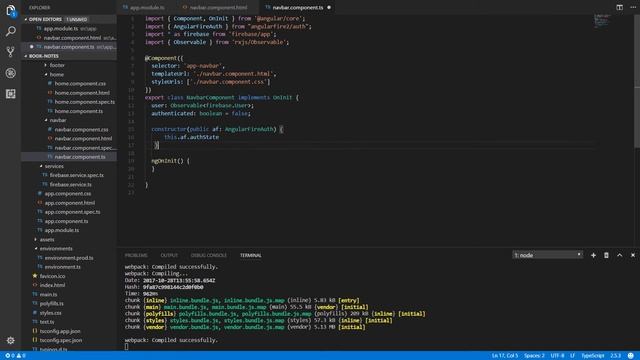Open tsconfig.spec.json file
Image resolution: width=640 pixels, height=360 pixels.
pyautogui.click(x=61, y=340)
